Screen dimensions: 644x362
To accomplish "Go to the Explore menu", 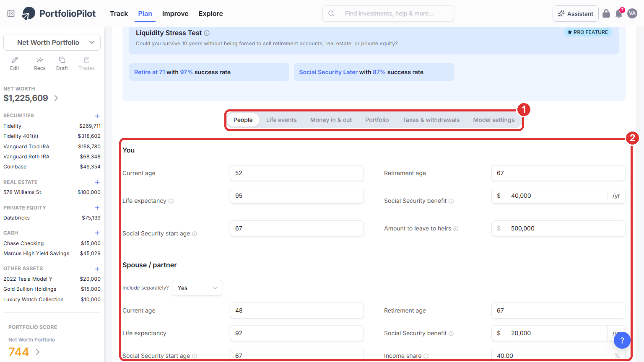I will (211, 13).
